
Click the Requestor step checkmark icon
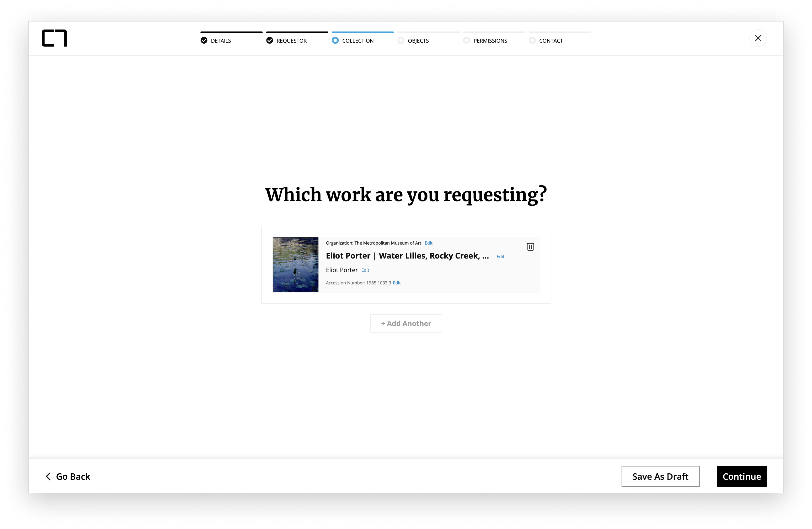(270, 41)
